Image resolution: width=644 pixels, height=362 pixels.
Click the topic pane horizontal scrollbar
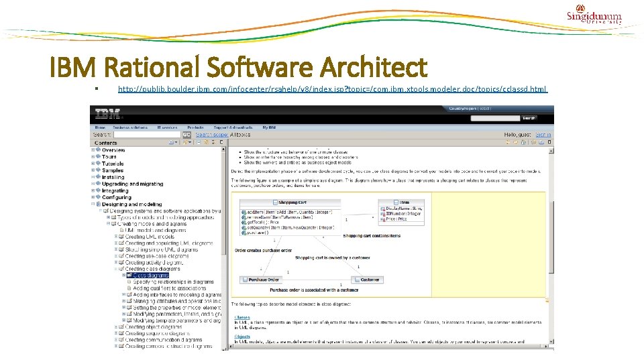click(x=389, y=347)
